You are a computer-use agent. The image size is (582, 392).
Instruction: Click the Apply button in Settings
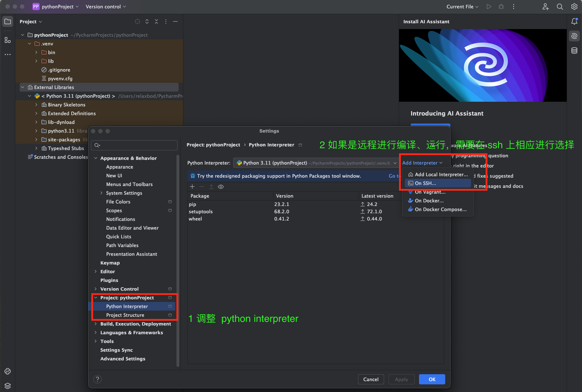402,379
